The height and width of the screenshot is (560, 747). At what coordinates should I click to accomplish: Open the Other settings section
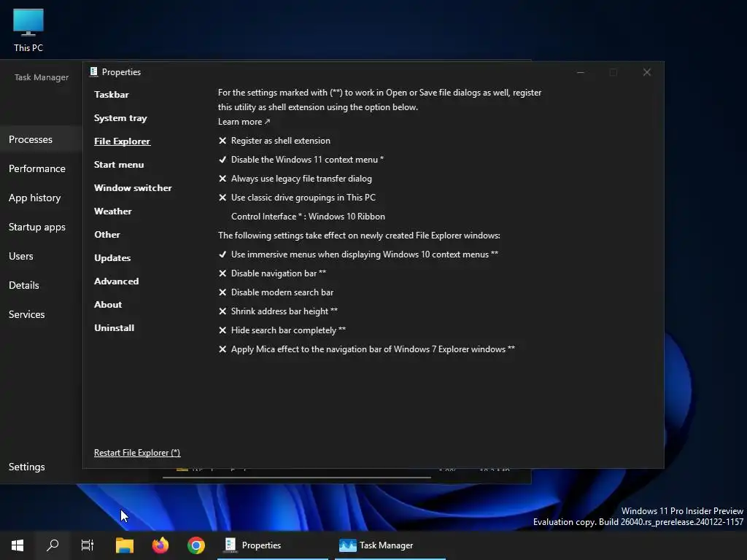coord(107,234)
